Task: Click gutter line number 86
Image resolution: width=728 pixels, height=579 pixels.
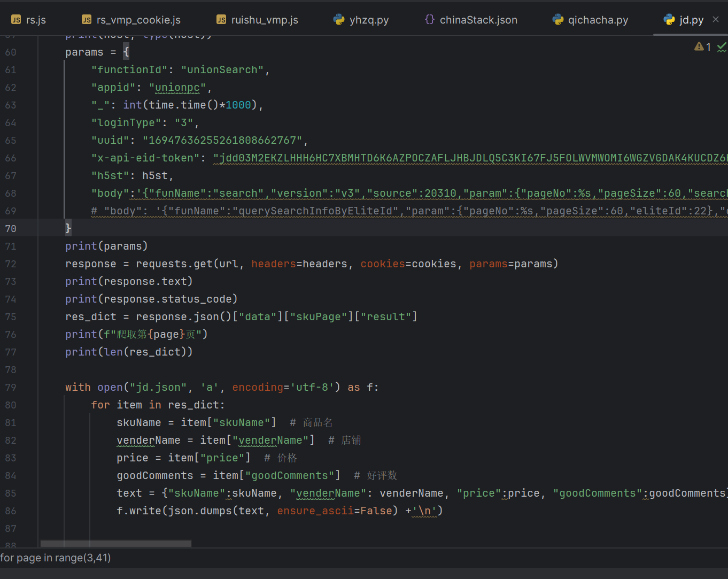Action: pyautogui.click(x=11, y=511)
